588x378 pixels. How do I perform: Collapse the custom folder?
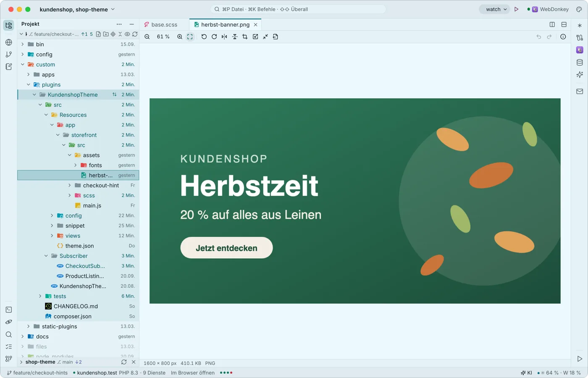(x=23, y=65)
